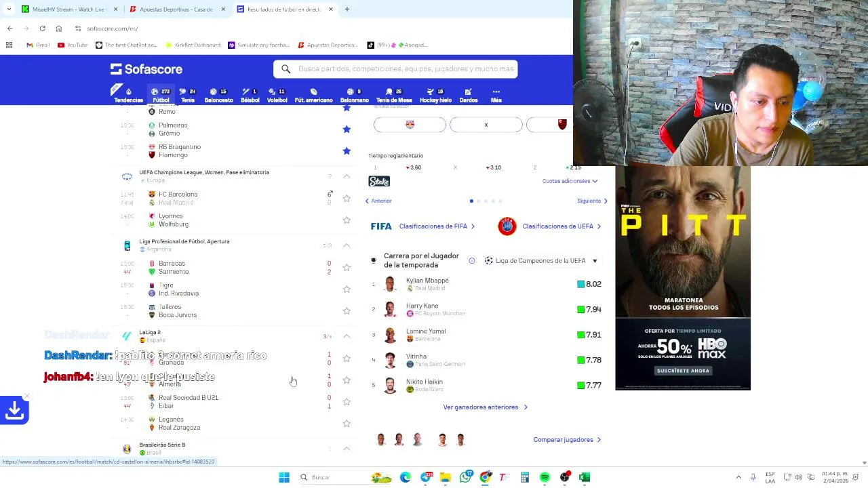Favorite the Barracas vs Sarmiento match
Screen dimensions: 868x488
coord(347,267)
